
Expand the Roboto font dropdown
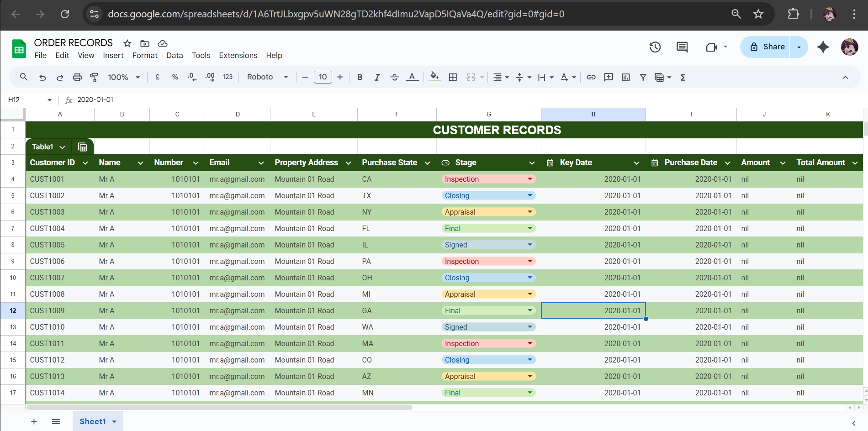(x=267, y=77)
